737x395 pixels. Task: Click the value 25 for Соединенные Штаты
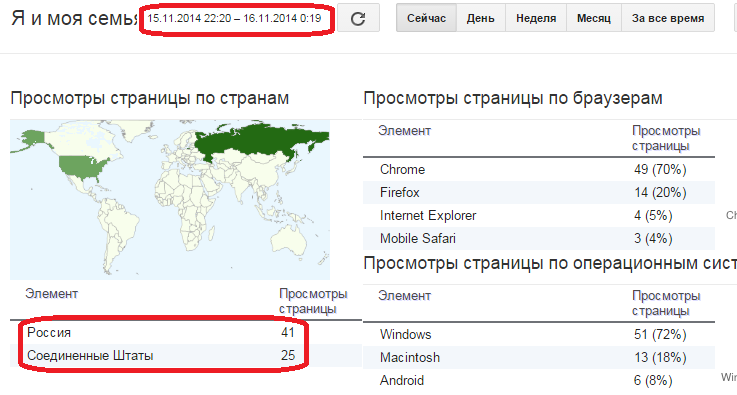[x=288, y=356]
